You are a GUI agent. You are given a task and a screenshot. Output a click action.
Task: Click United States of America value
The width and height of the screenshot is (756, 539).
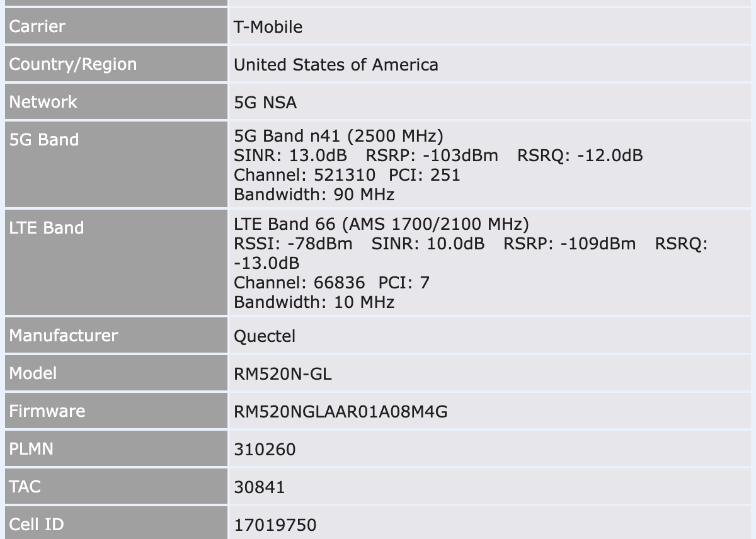click(x=336, y=65)
